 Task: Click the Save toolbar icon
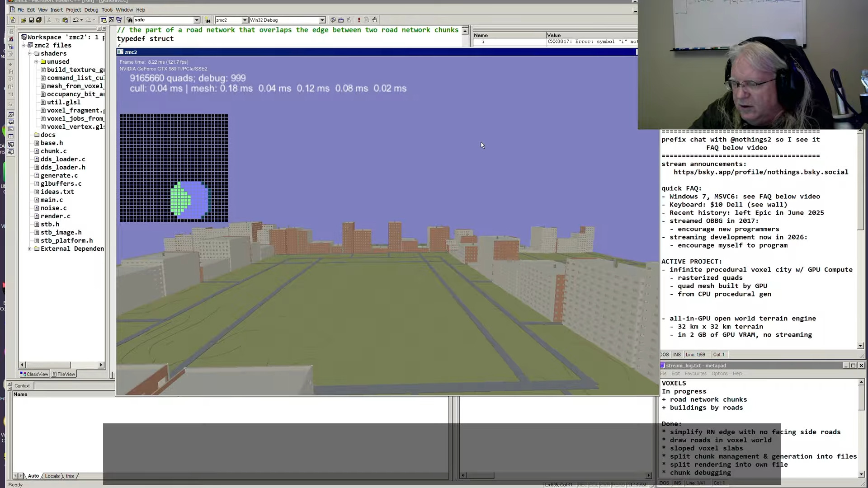coord(31,20)
